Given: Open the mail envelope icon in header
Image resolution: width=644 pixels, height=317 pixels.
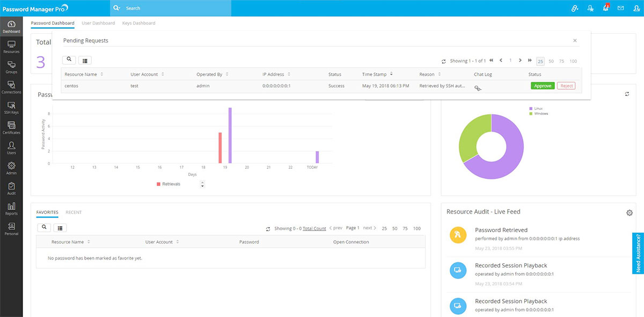Looking at the screenshot, I should click(620, 8).
